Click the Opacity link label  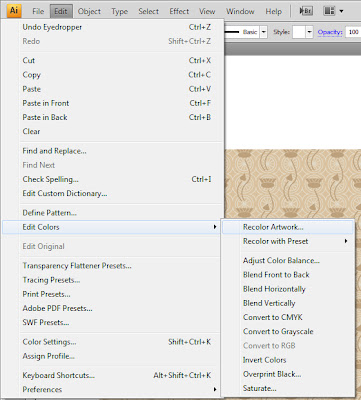point(330,32)
